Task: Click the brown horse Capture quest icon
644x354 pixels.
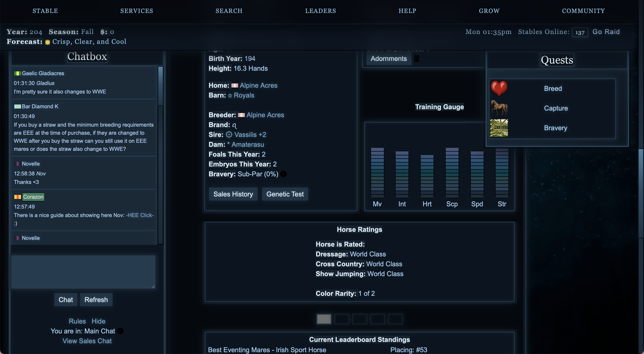Action: [x=499, y=108]
